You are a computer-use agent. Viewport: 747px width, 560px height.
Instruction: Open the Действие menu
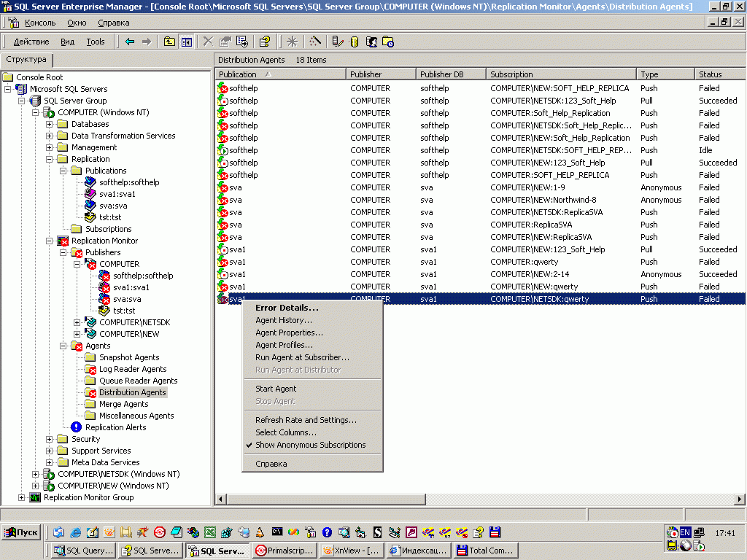pyautogui.click(x=31, y=42)
